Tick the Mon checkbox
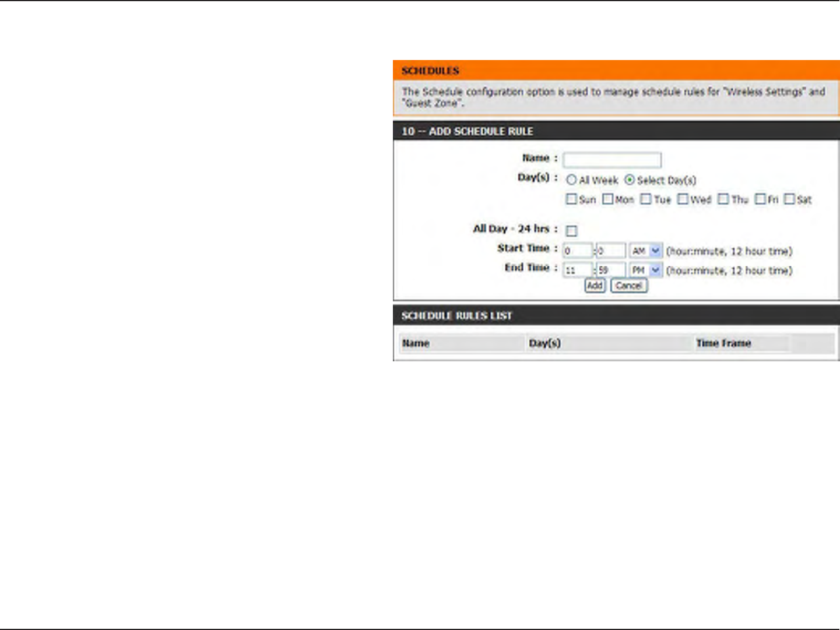 (x=608, y=199)
